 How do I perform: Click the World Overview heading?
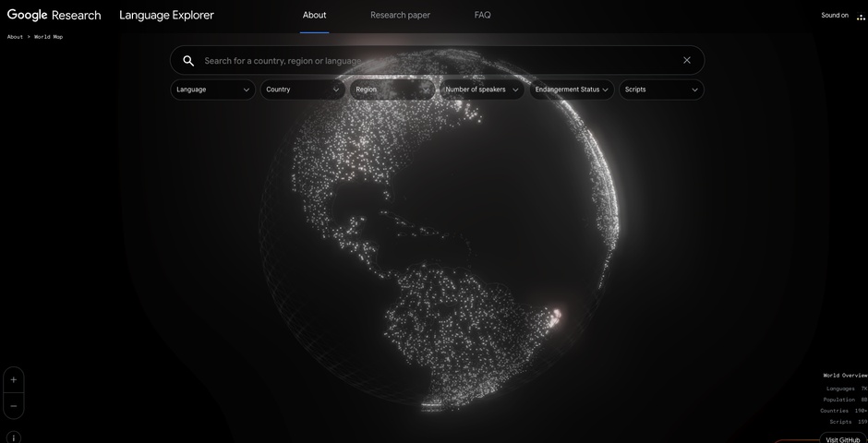[845, 376]
